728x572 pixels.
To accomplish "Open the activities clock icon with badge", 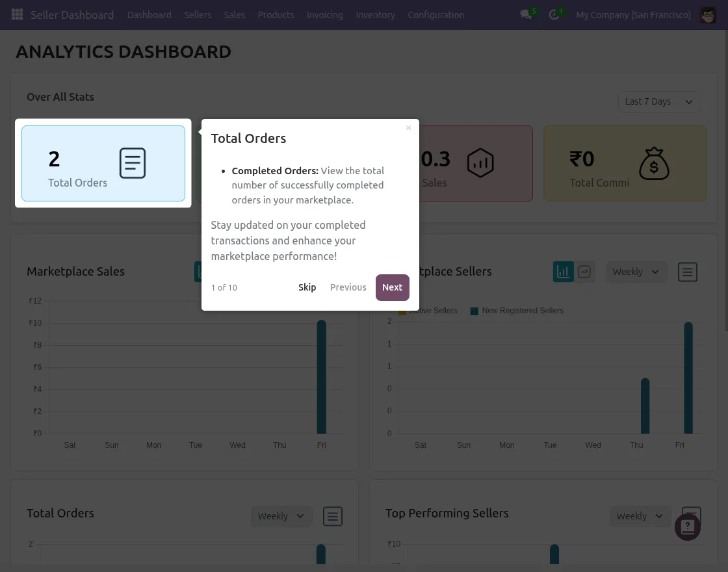I will (553, 14).
